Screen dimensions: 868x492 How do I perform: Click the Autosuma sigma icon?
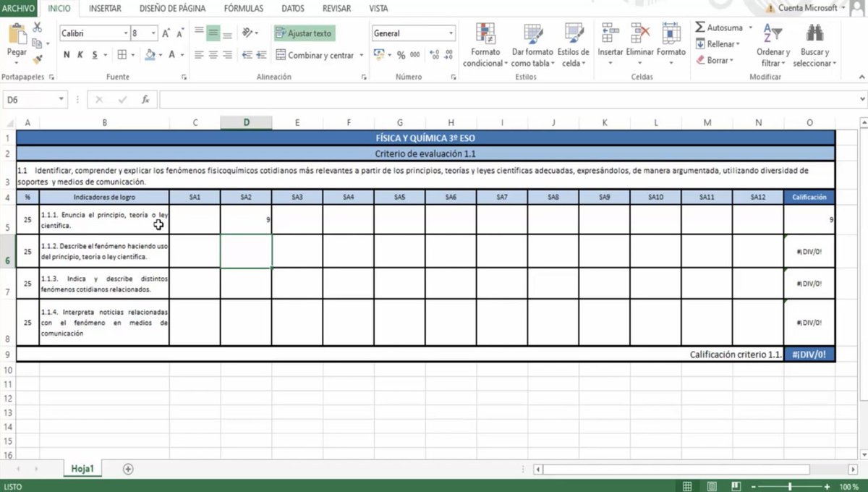click(700, 27)
